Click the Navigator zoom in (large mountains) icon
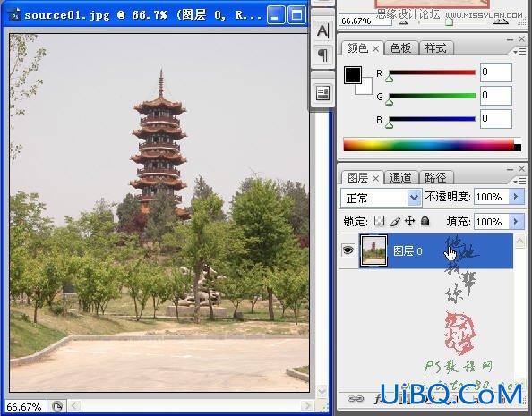This screenshot has width=532, height=416. tap(501, 22)
